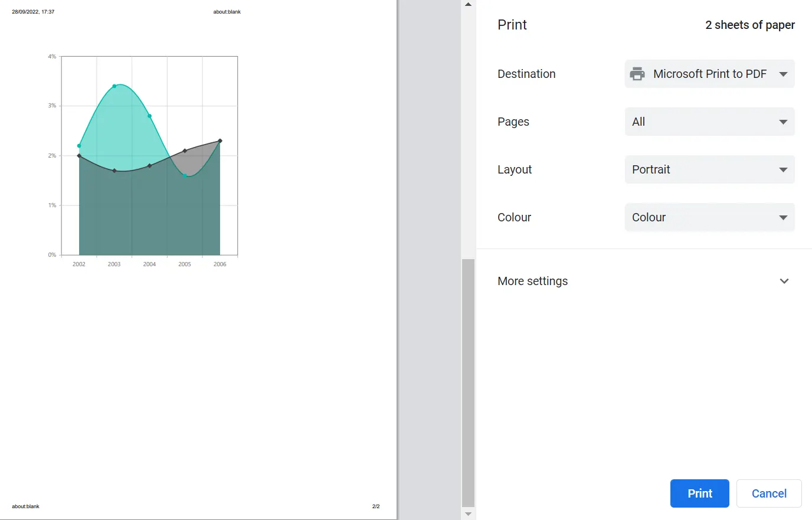Click the '4%' y-axis label

pos(53,57)
